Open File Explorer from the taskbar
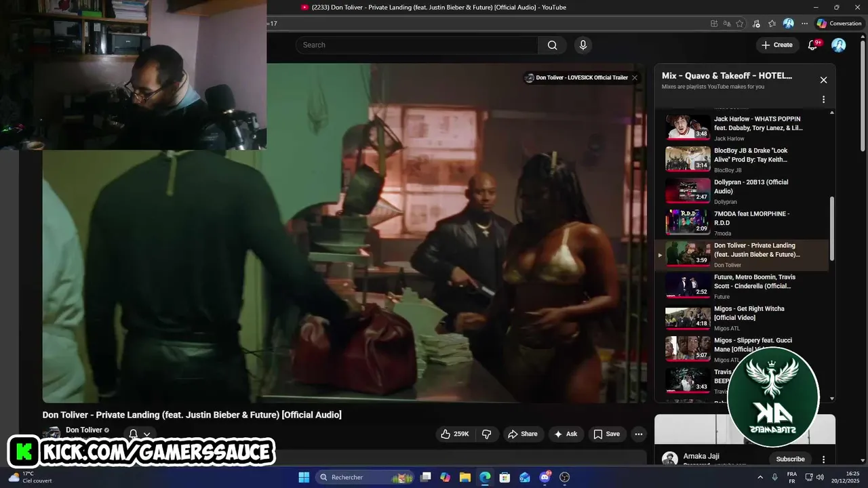This screenshot has width=868, height=488. coord(465,477)
